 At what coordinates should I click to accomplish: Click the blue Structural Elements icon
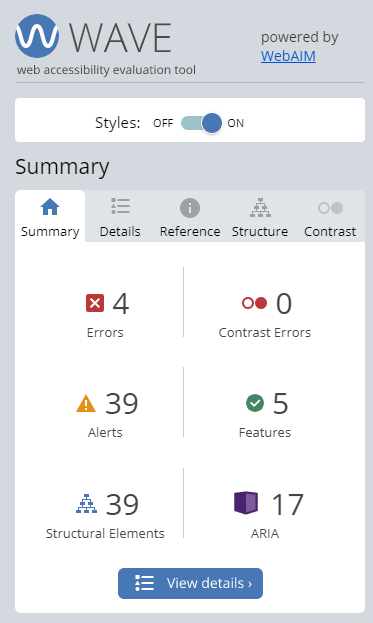tap(87, 504)
